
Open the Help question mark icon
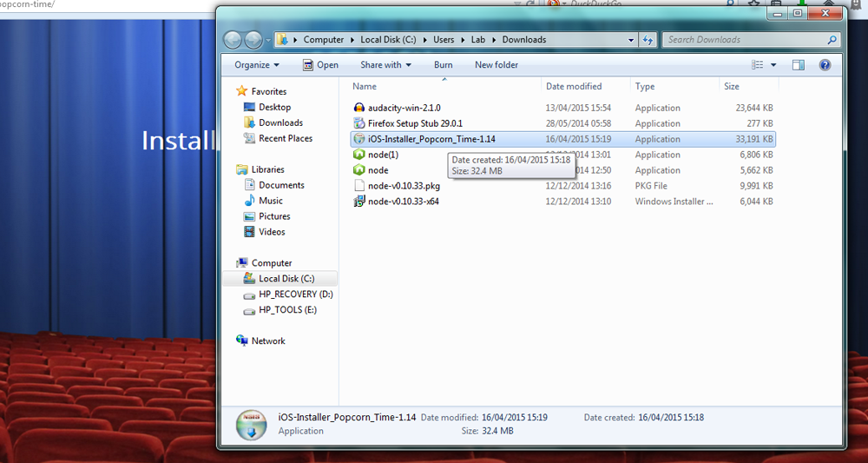pyautogui.click(x=825, y=65)
